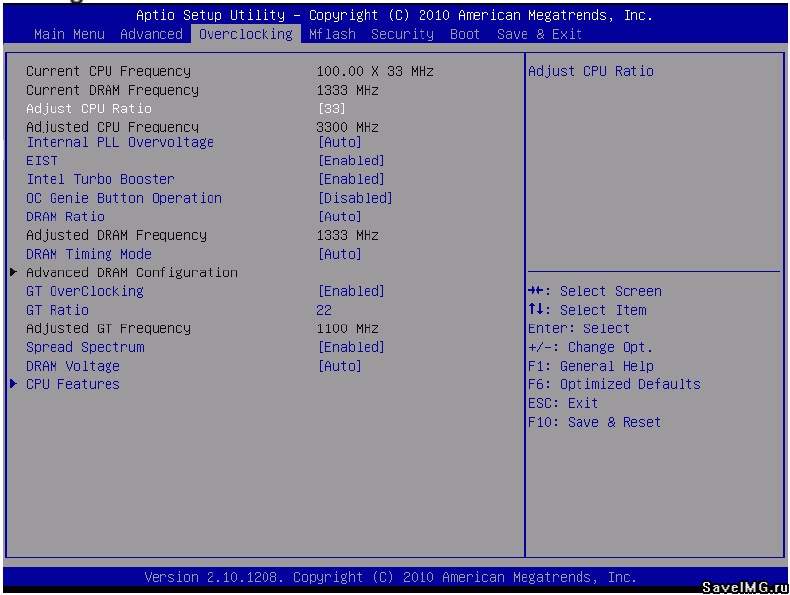Click Adjusted GT Frequency label
Viewport: 790px width, 595px height.
tap(108, 328)
